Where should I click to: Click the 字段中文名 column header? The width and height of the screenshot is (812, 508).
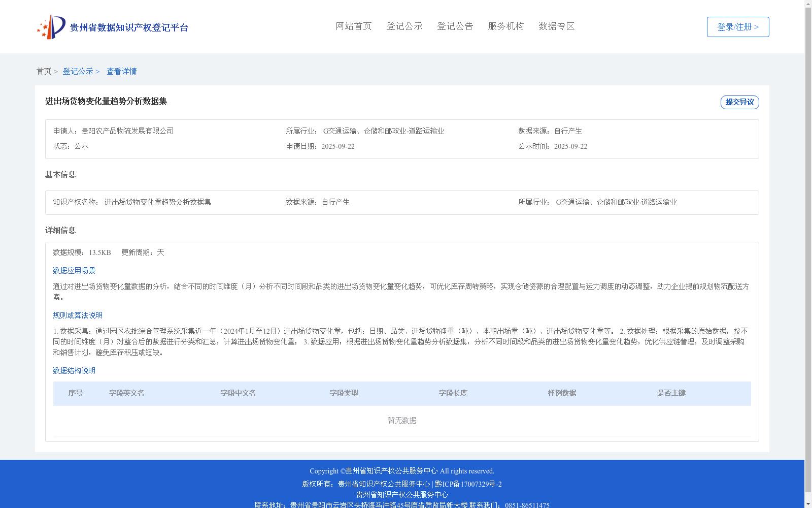pyautogui.click(x=239, y=393)
